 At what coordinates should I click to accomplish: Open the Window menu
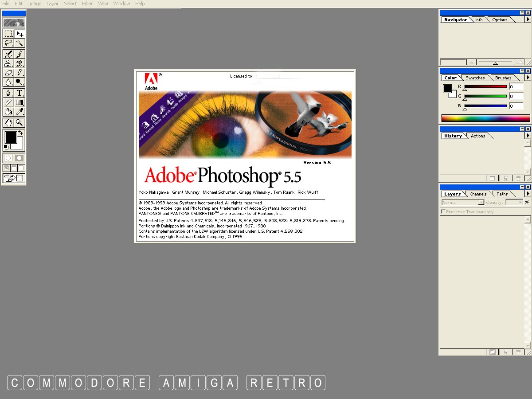coord(121,4)
